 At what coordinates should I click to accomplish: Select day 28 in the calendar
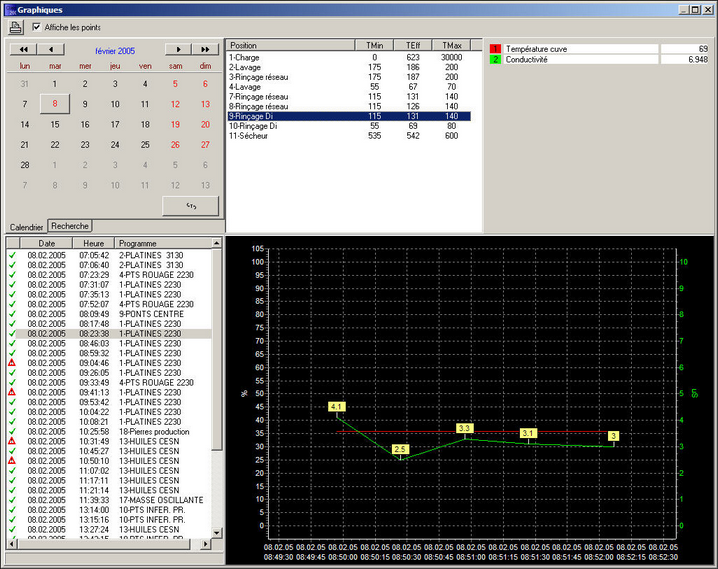click(x=25, y=165)
